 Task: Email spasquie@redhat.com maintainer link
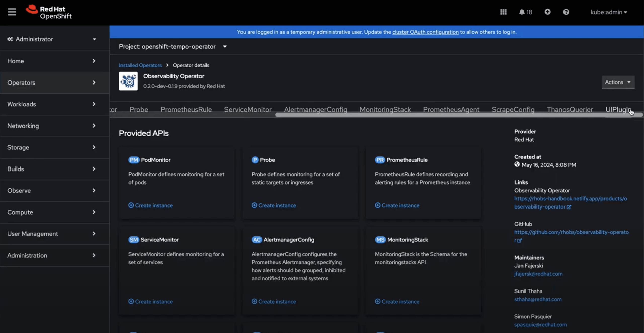tap(540, 325)
